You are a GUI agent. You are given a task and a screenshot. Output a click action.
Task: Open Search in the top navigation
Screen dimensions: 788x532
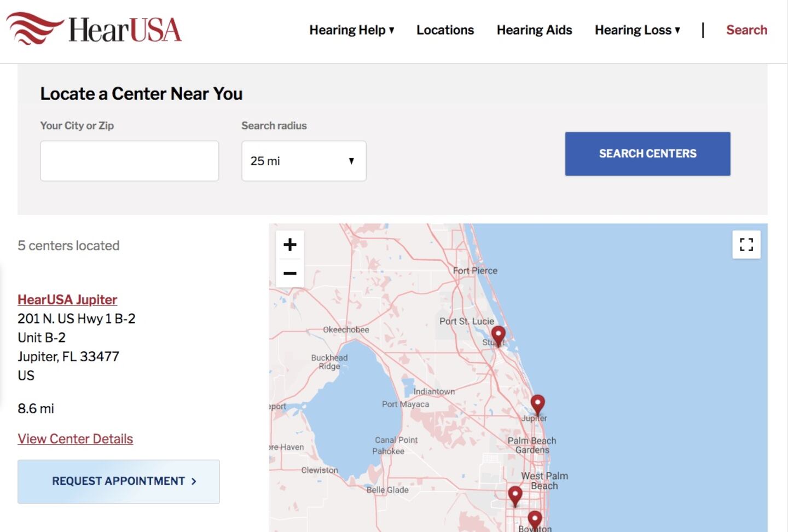[x=746, y=30]
